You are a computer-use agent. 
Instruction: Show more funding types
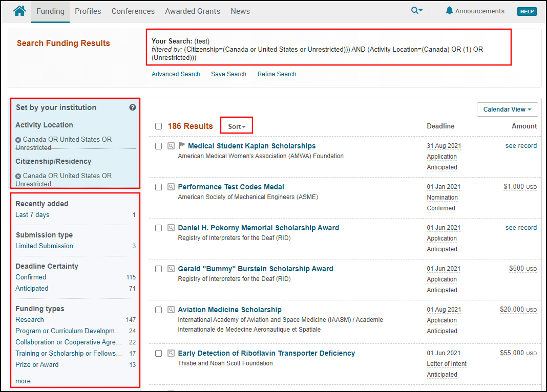pos(26,381)
